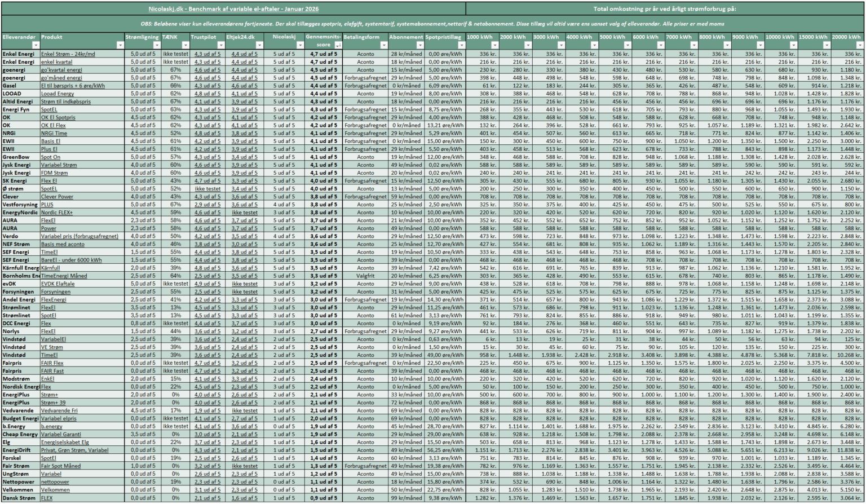
Task: Click the filter icon on Elleverandør column
Action: tap(36, 45)
